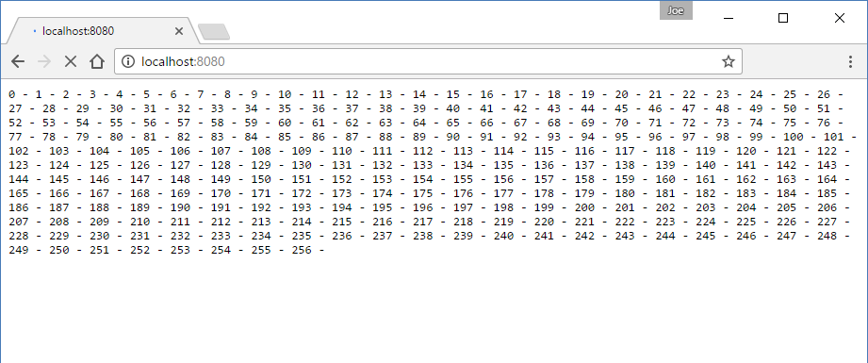Click the number 165 in output
868x363 pixels.
tap(19, 193)
